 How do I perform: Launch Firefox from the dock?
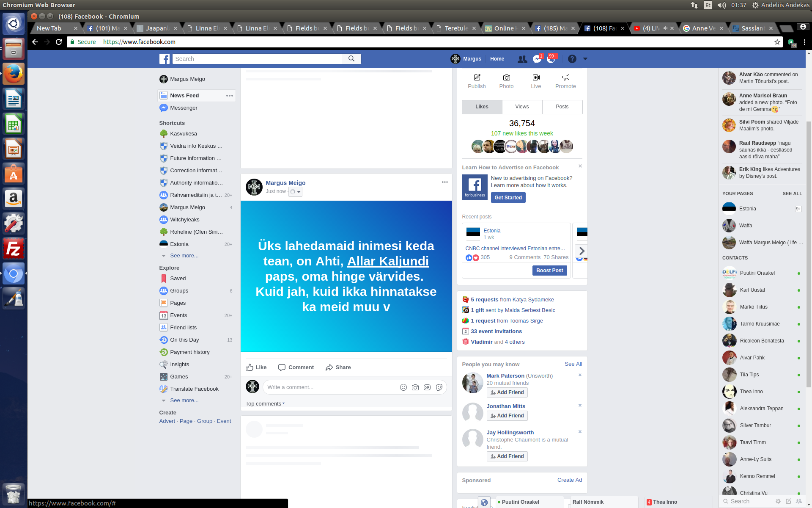[14, 74]
